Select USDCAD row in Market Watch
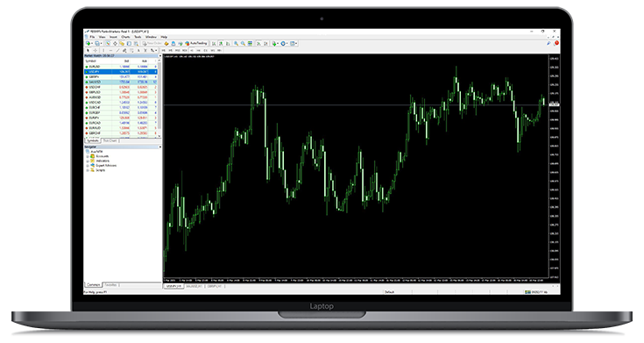644x343 pixels. coord(121,102)
